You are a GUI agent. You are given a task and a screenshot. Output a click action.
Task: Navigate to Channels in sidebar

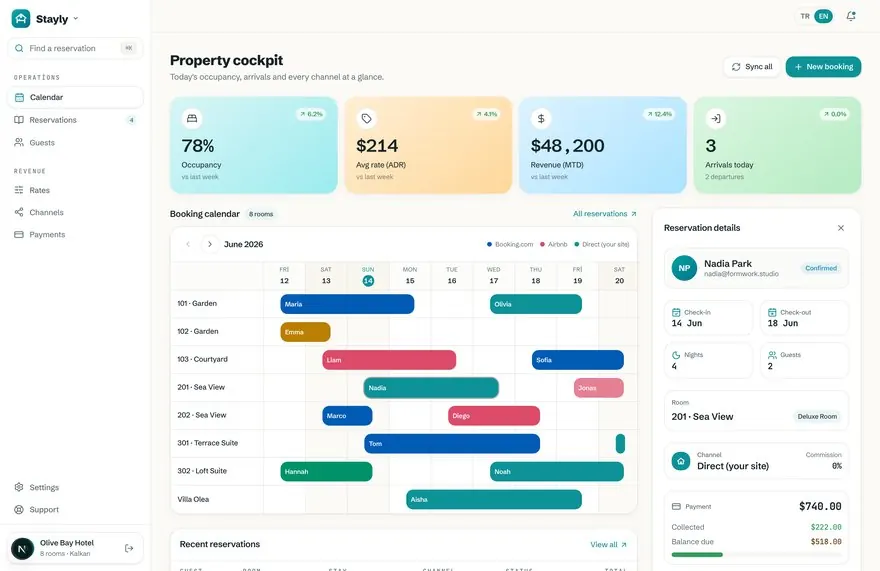75,212
